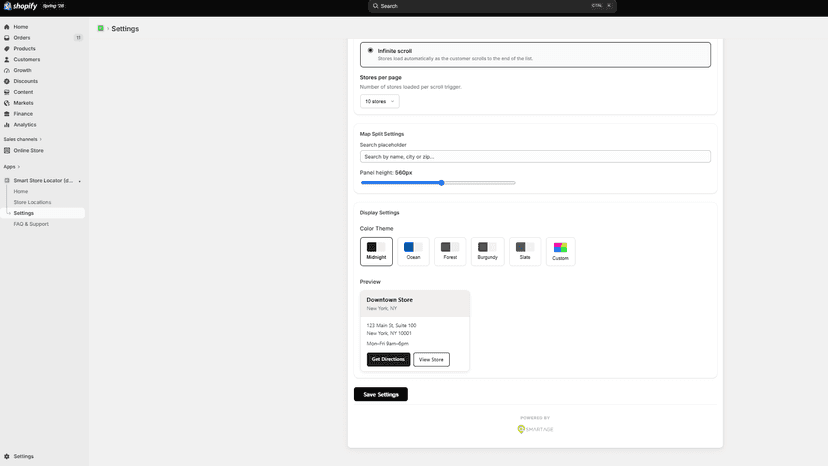Open the 10 stores dropdown
Screen dimensions: 828x466
coord(379,101)
